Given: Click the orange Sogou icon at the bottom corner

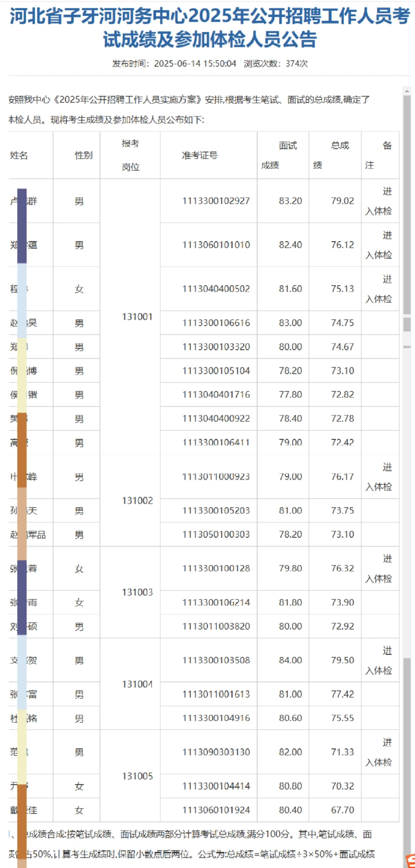Looking at the screenshot, I should pos(410,860).
